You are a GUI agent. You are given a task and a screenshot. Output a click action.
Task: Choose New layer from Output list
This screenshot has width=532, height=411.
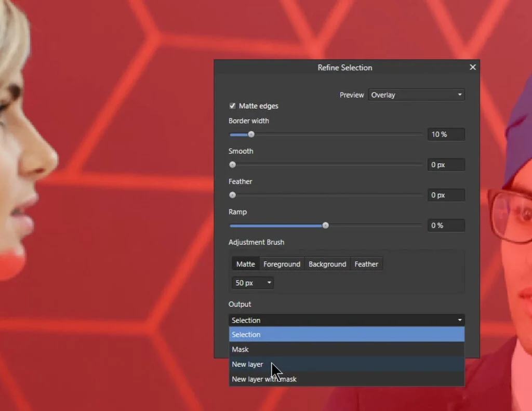point(347,364)
